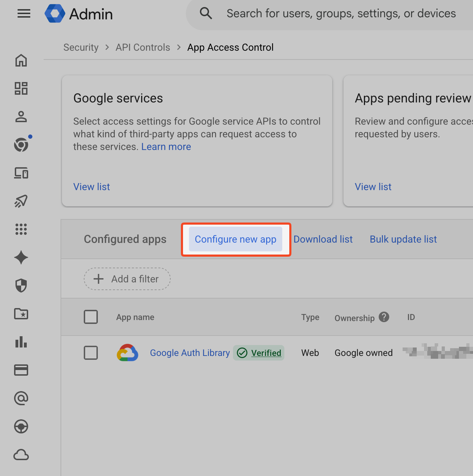This screenshot has height=476, width=473.
Task: Open Reporting bar chart icon
Action: click(x=21, y=342)
